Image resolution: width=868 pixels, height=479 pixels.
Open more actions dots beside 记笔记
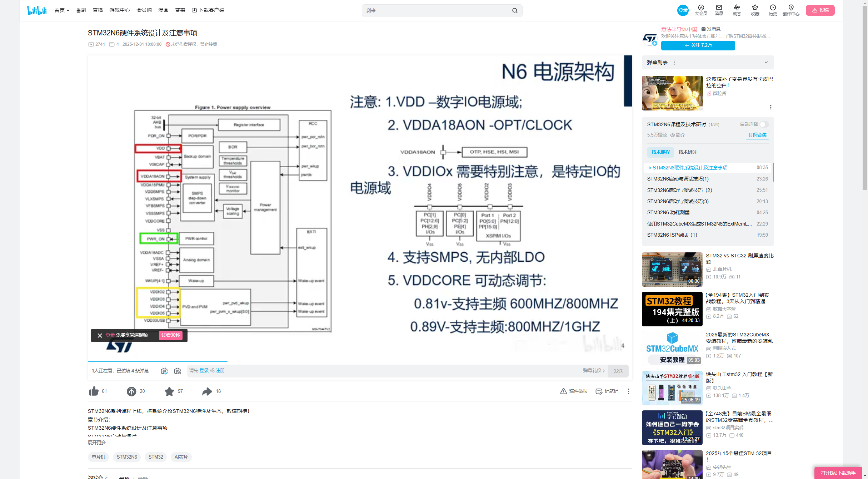coord(629,391)
